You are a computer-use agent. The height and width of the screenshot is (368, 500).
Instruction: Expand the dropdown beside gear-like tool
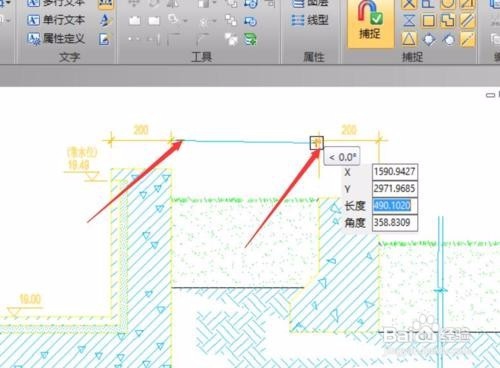tap(213, 21)
